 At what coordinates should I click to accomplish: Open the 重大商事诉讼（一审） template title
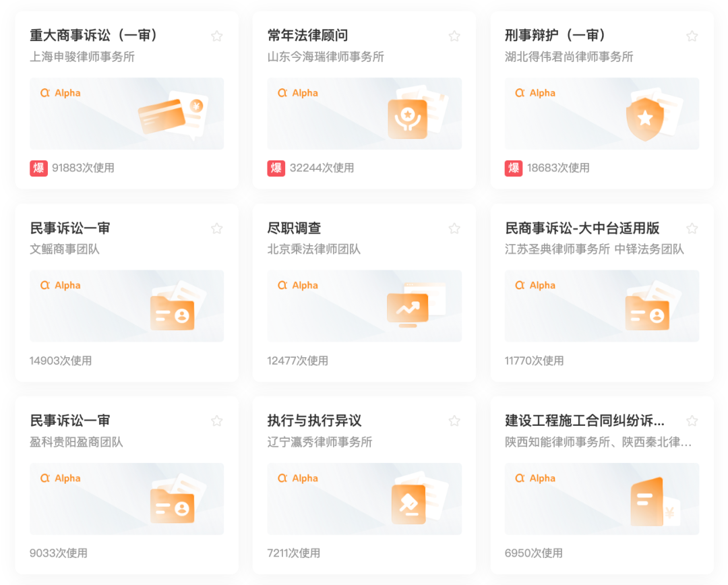click(94, 35)
